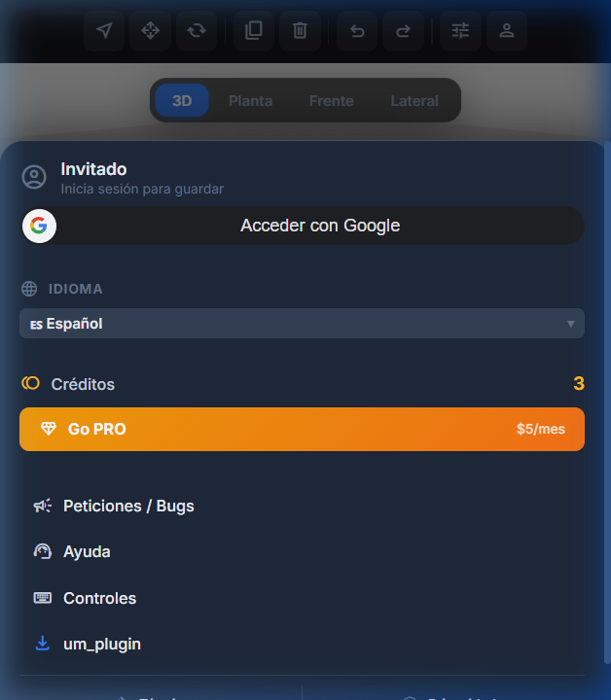Viewport: 611px width, 700px height.
Task: Undo the last action
Action: 357,31
